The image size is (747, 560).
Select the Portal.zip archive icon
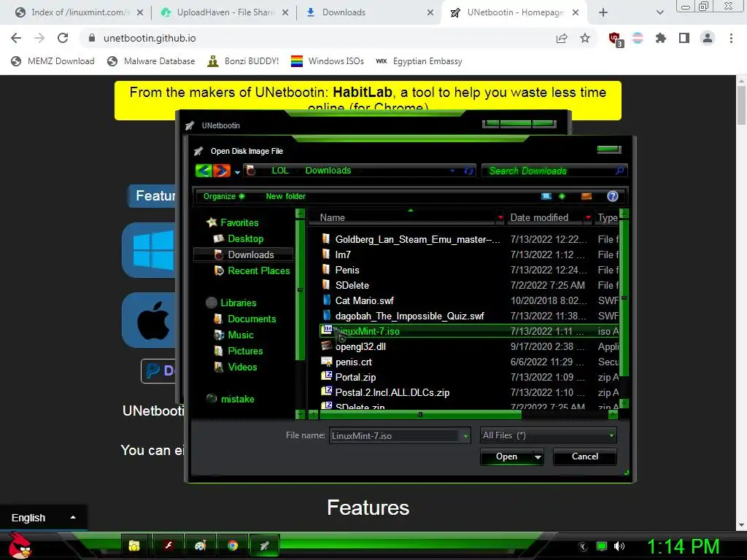tap(327, 376)
